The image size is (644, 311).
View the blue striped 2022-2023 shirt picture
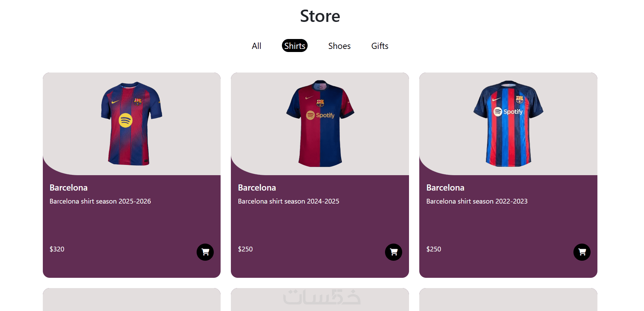[x=508, y=124]
